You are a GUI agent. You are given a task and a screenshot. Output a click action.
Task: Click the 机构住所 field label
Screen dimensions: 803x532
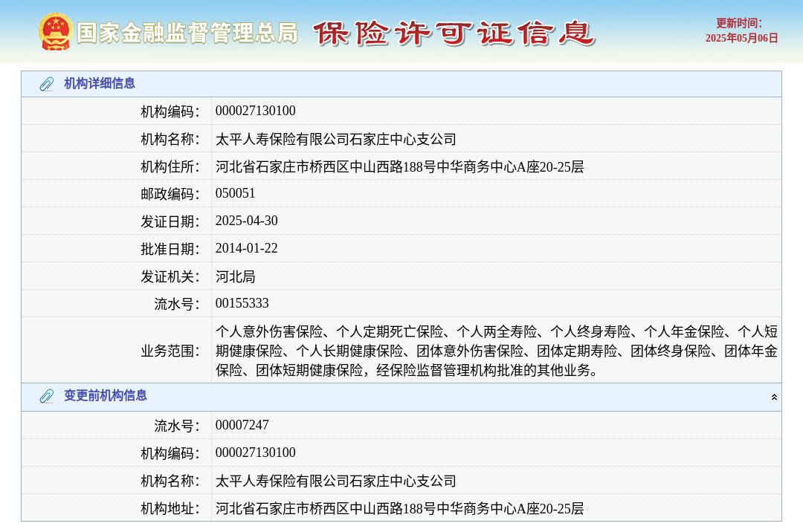(x=170, y=166)
